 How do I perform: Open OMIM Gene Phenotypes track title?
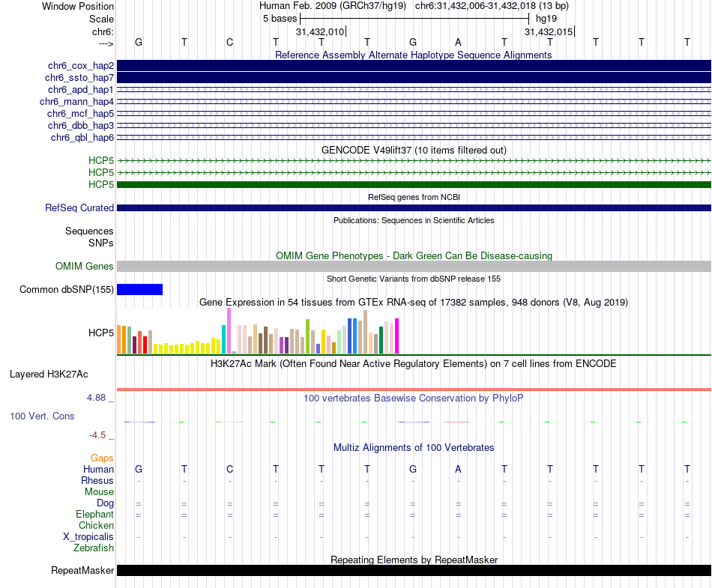[x=414, y=255]
